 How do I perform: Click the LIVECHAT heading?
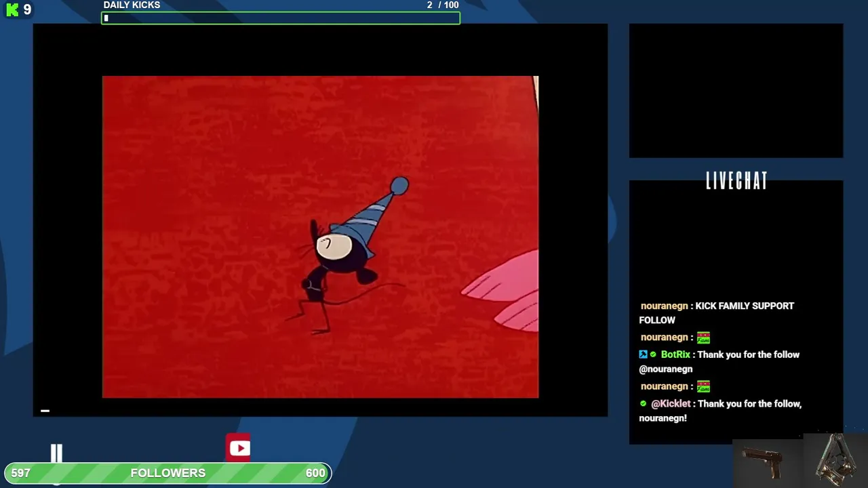click(x=736, y=181)
